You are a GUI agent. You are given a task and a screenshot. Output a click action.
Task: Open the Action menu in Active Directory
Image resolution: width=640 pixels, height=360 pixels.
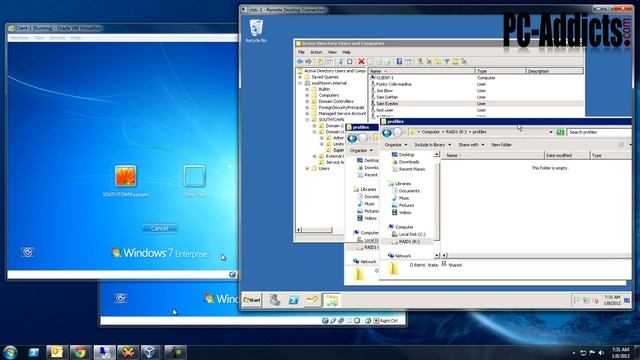pos(316,52)
